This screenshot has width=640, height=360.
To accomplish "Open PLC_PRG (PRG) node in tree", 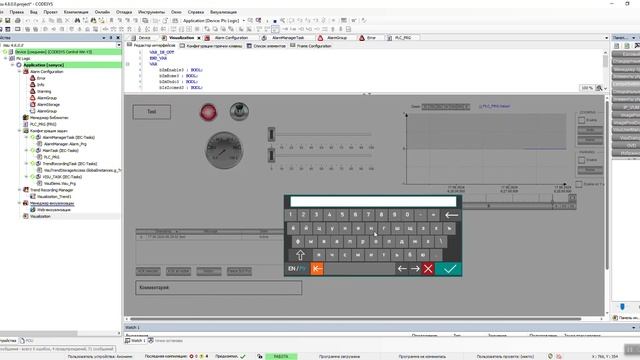I will tap(43, 124).
